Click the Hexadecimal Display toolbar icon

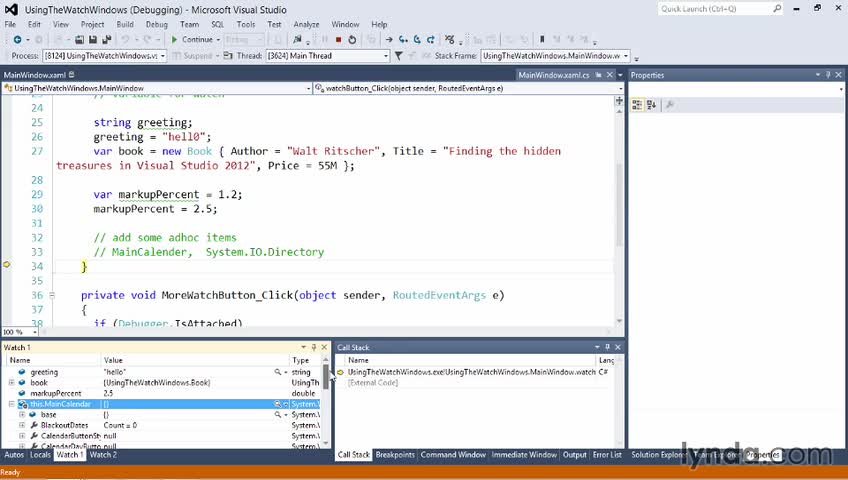tap(449, 39)
